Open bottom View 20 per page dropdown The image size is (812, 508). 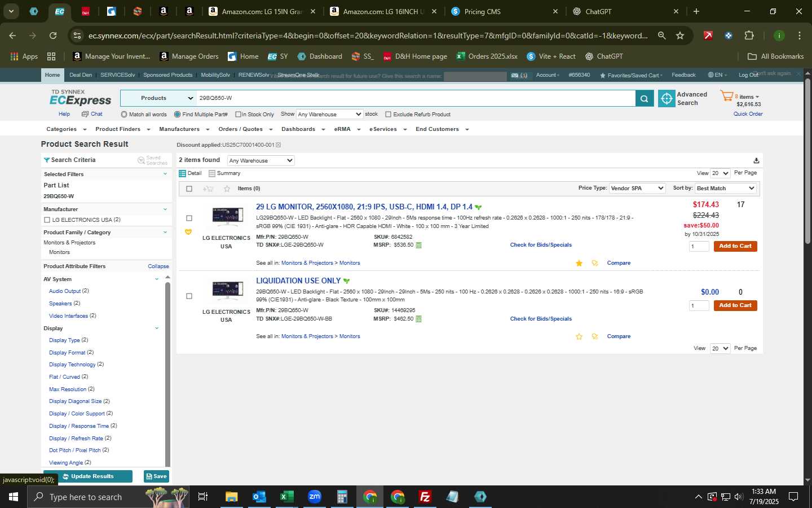point(720,349)
